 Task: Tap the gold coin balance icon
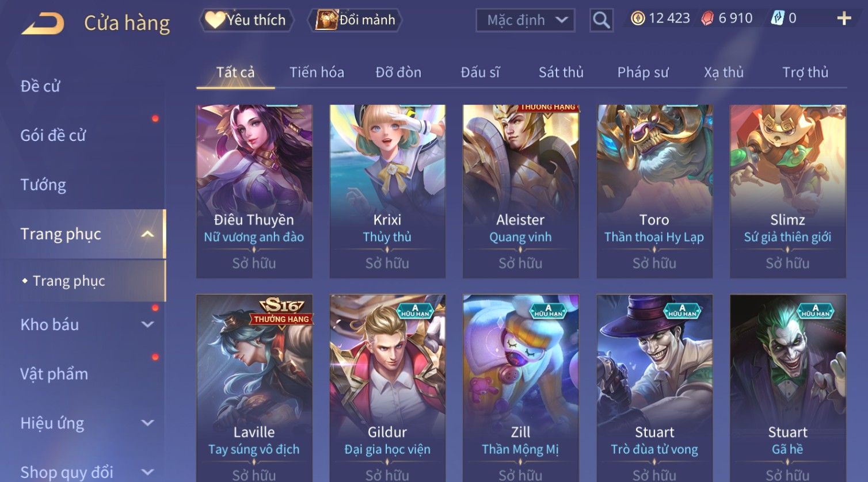638,18
